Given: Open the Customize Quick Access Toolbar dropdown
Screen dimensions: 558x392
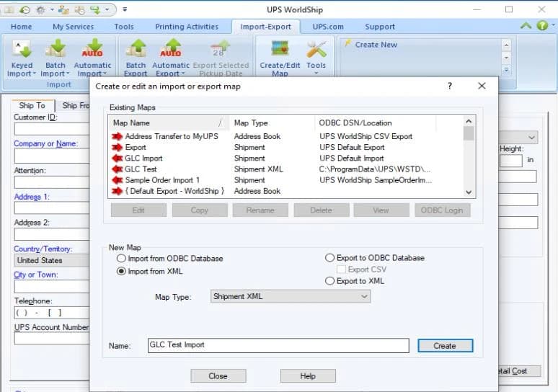Looking at the screenshot, I should 125,9.
